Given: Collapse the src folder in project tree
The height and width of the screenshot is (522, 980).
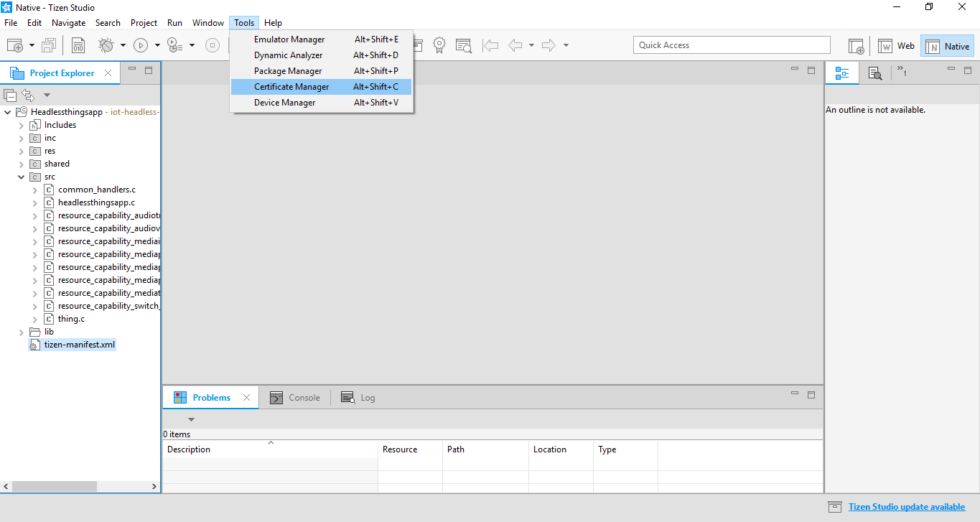Looking at the screenshot, I should (x=22, y=177).
